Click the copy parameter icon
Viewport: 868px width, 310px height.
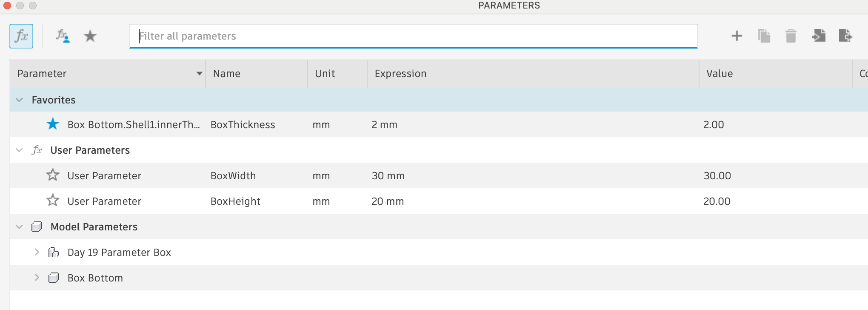tap(764, 36)
